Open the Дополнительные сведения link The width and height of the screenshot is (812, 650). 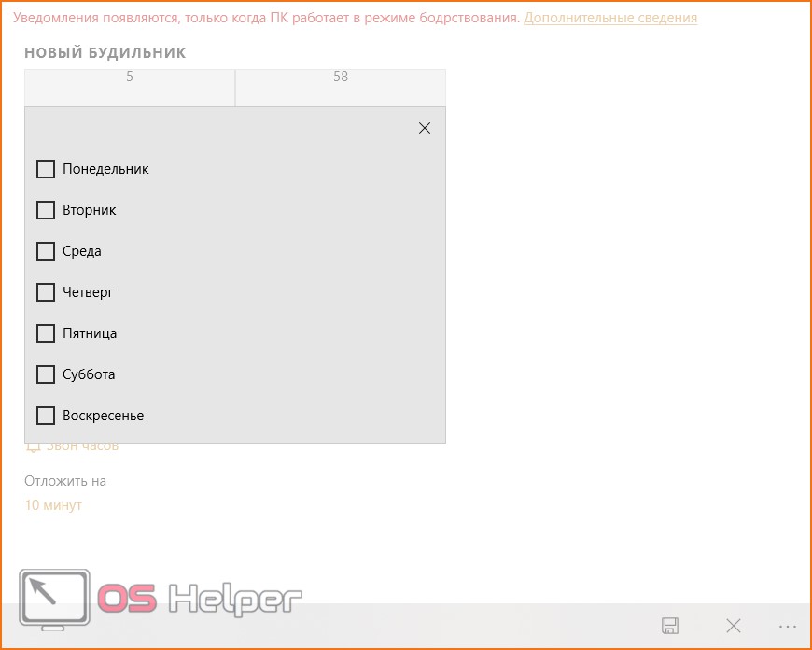click(610, 18)
